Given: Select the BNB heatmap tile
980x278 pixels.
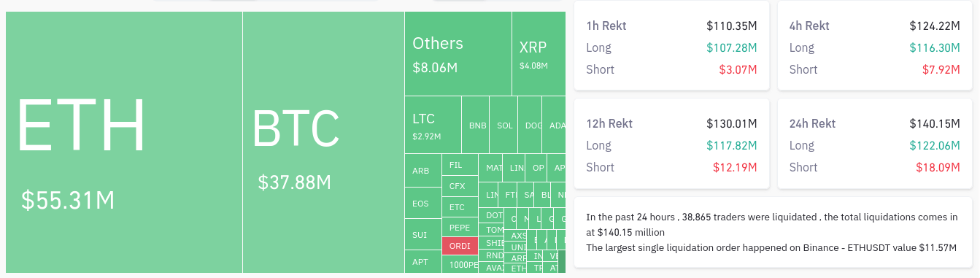Looking at the screenshot, I should 476,124.
